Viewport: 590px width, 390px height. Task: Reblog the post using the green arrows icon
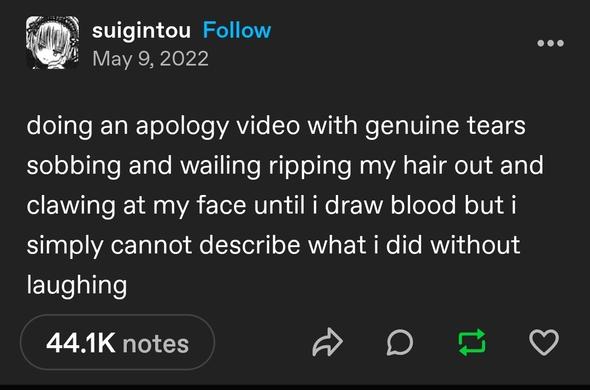(472, 343)
